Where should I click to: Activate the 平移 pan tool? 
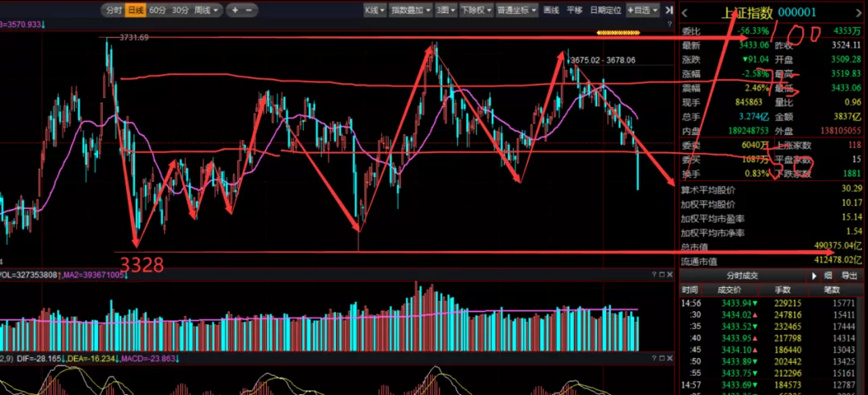click(575, 10)
